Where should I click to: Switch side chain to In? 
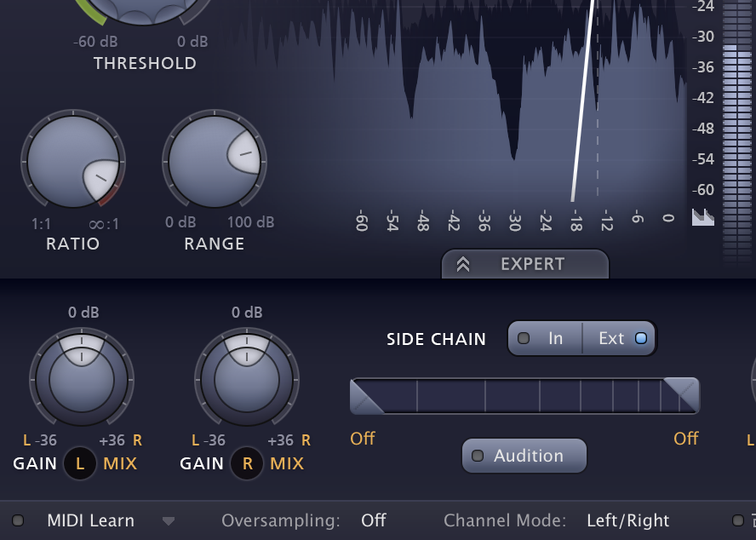[x=545, y=338]
